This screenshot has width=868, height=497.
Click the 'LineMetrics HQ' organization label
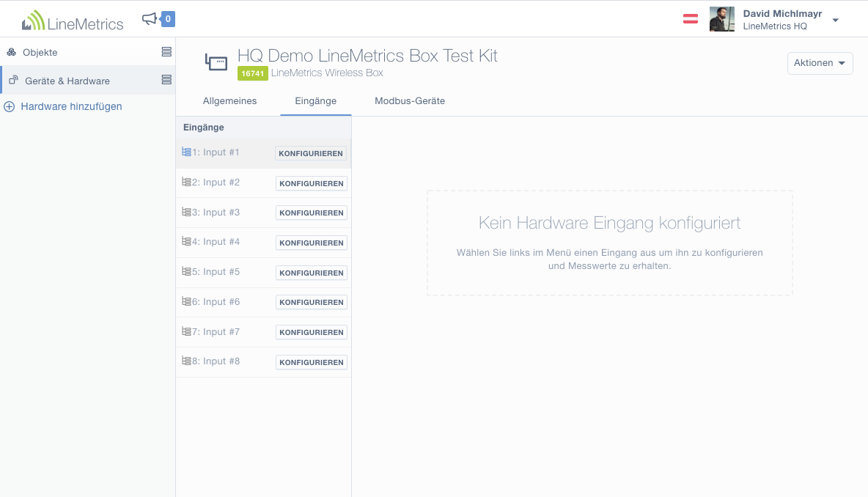point(775,26)
